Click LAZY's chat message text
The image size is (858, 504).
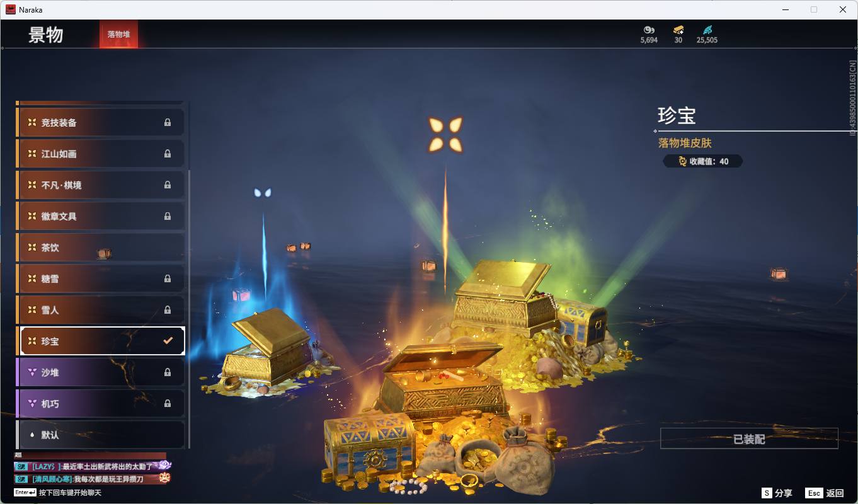pyautogui.click(x=107, y=467)
